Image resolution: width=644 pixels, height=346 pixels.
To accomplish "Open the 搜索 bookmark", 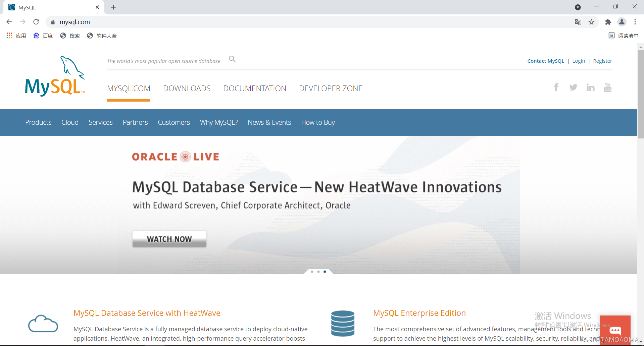I will [x=70, y=36].
